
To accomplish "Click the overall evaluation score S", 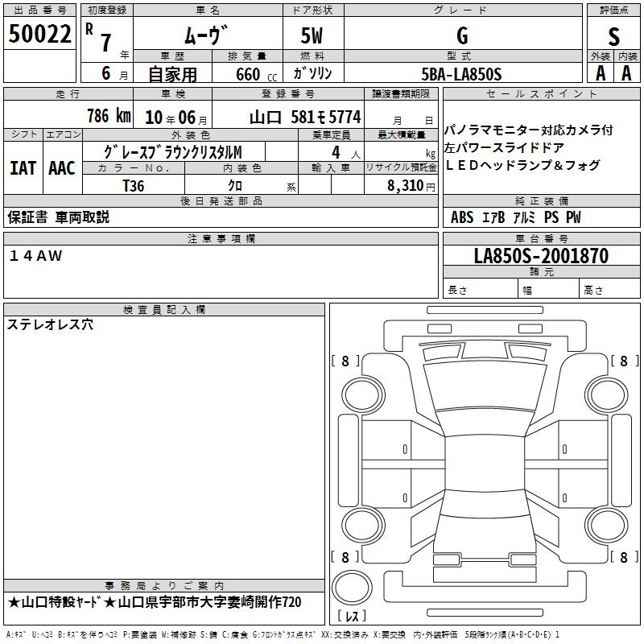I will [x=613, y=37].
